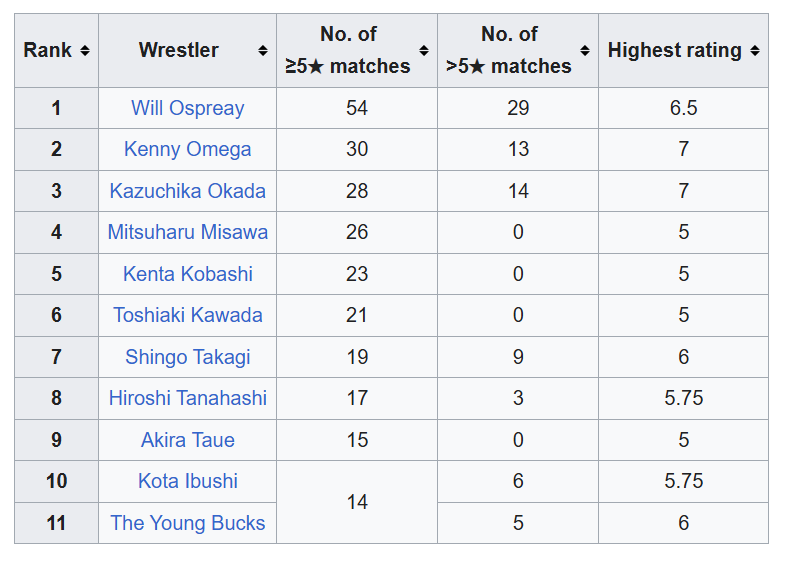Click the Highest rating header label
Image resolution: width=785 pixels, height=561 pixels.
[x=674, y=51]
